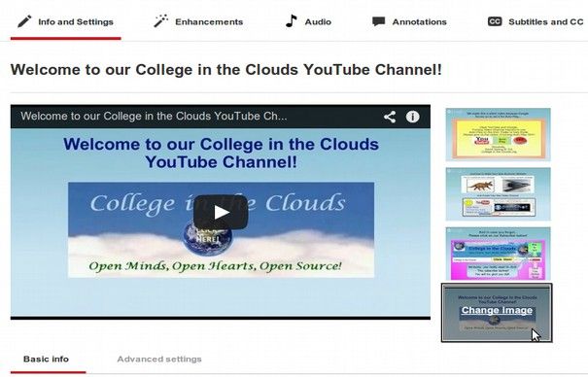588x377 pixels.
Task: Click the info icon in the video player
Action: [412, 117]
